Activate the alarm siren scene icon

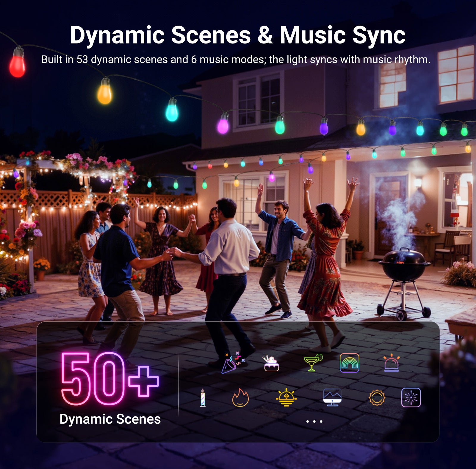[391, 363]
